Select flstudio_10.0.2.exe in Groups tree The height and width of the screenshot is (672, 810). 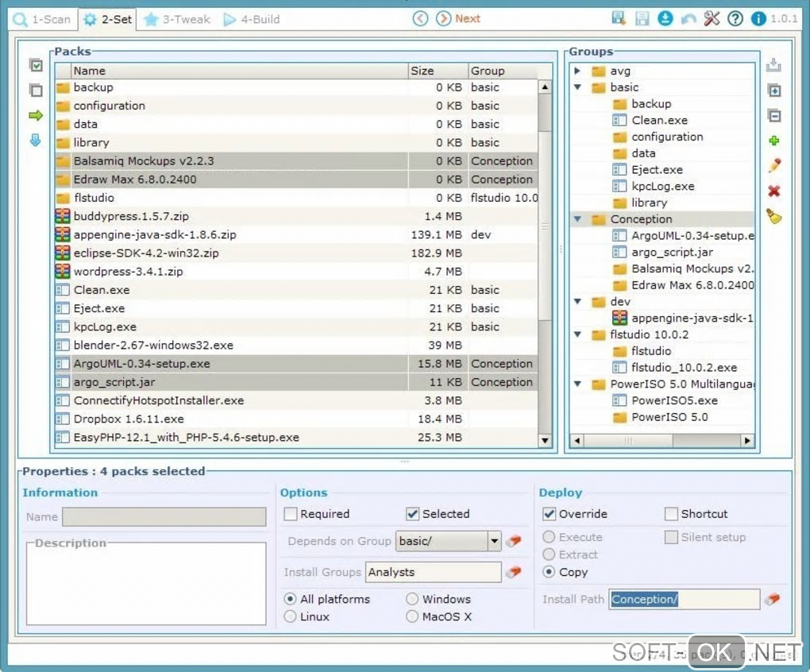tap(684, 367)
